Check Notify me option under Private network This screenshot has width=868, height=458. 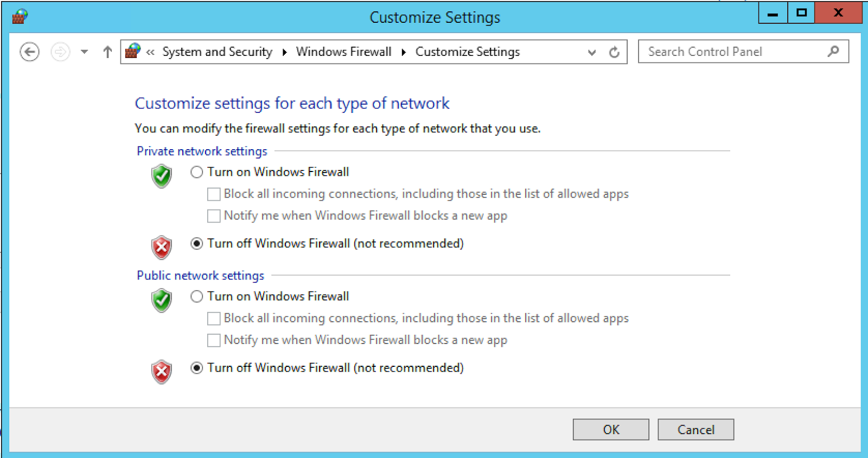214,216
